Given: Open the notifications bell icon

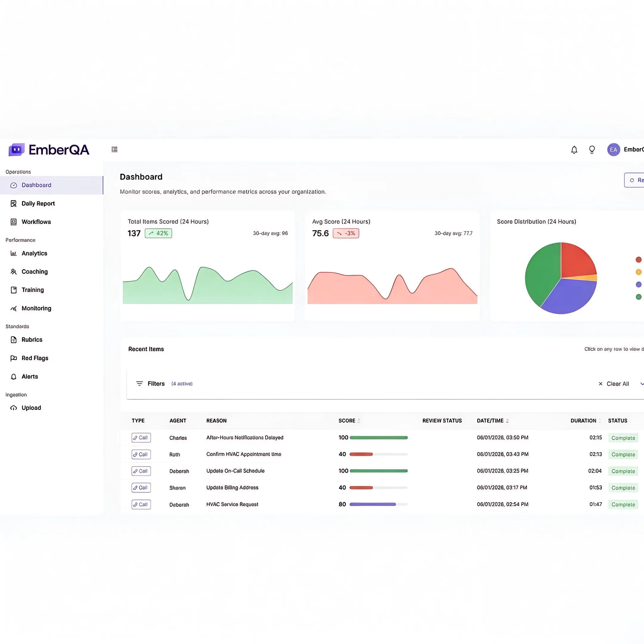Looking at the screenshot, I should click(x=574, y=150).
